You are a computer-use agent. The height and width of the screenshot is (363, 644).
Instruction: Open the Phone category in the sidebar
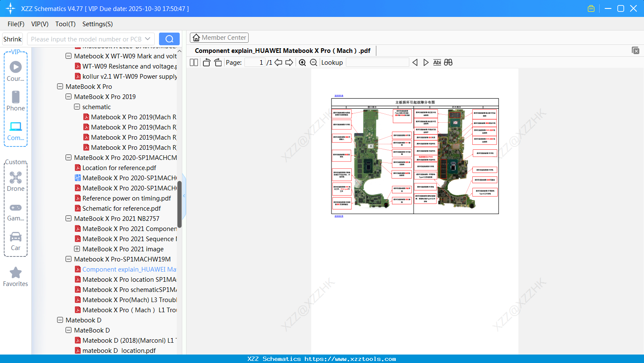16,101
